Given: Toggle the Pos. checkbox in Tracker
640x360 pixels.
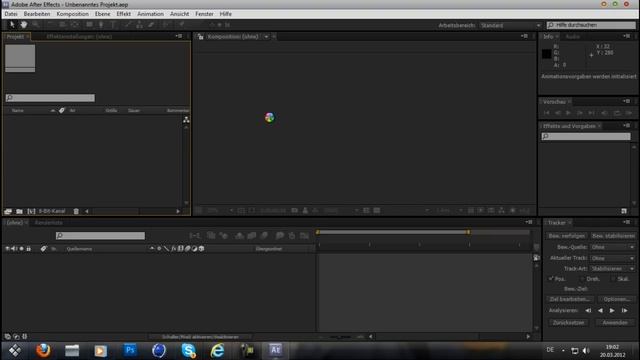Looking at the screenshot, I should (551, 279).
